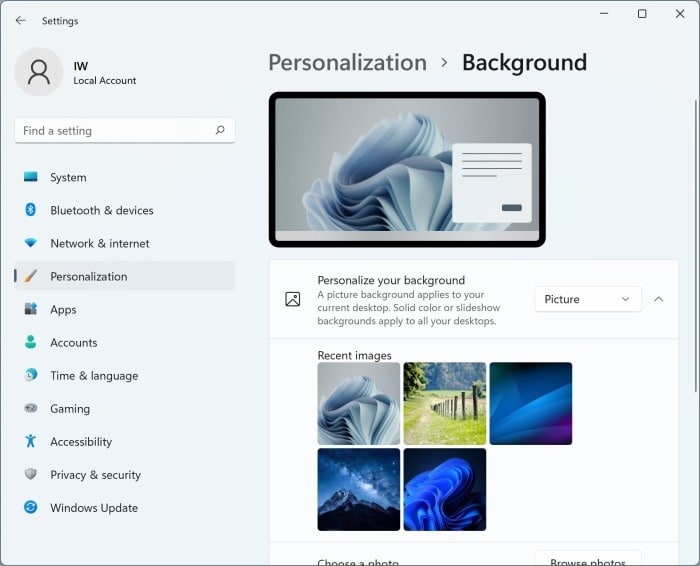Open Privacy & security settings
Viewport: 700px width, 566px height.
point(95,474)
